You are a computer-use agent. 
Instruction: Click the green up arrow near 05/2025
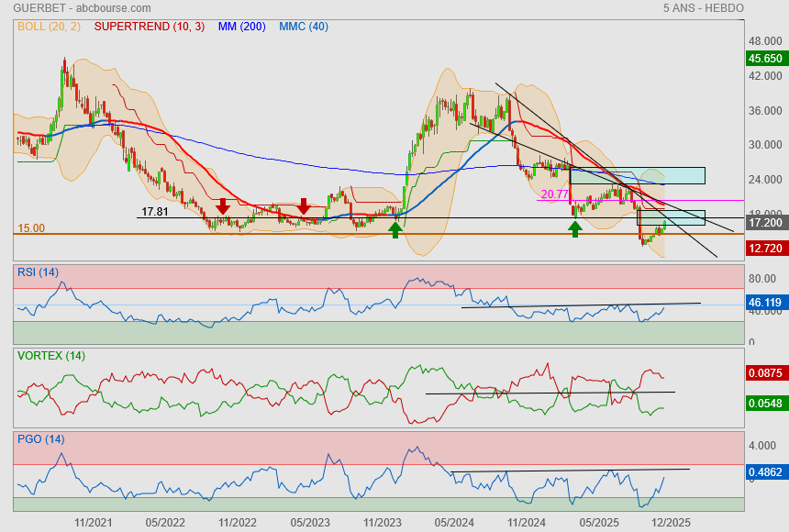coord(575,228)
